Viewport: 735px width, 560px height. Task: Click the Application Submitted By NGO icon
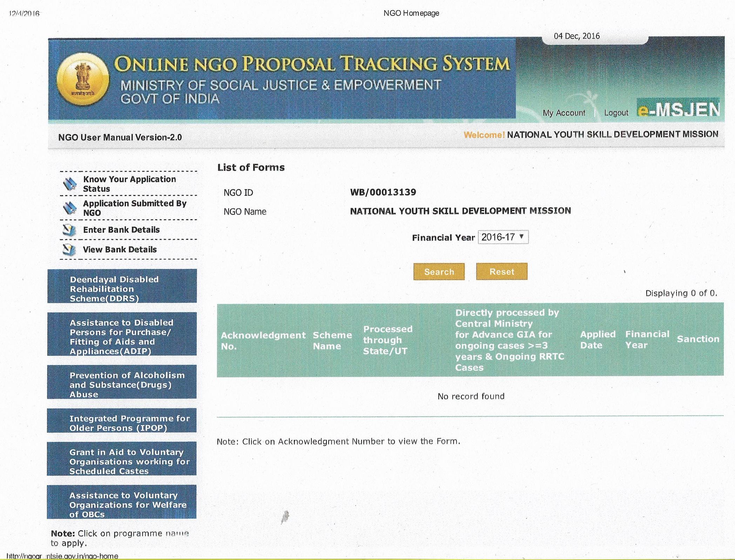click(x=70, y=208)
